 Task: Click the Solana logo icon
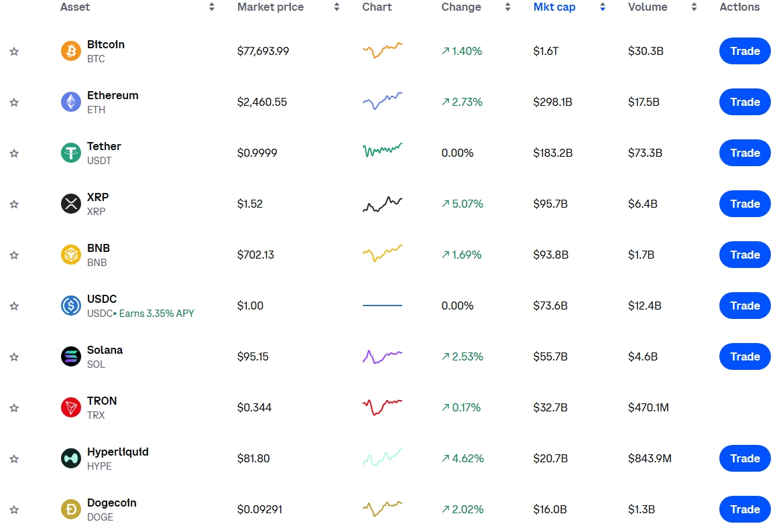pos(71,356)
